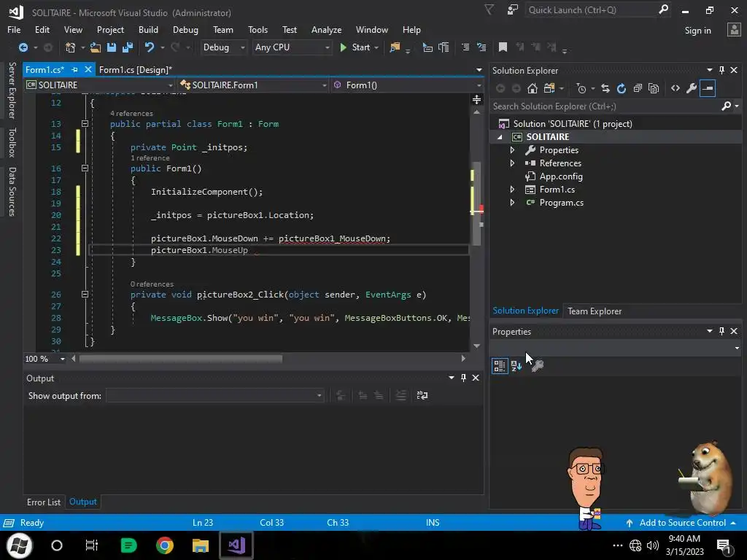
Task: Open the Tools menu
Action: [x=258, y=29]
